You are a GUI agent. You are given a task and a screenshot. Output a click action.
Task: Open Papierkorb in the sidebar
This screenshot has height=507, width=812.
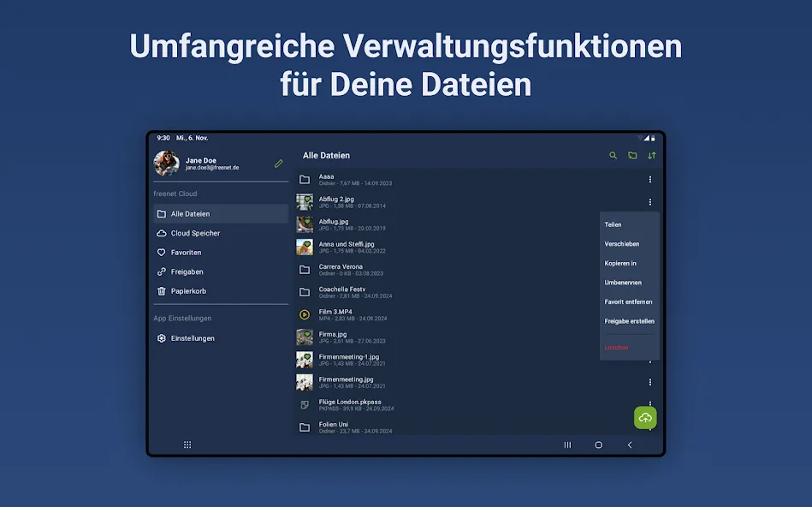click(x=221, y=291)
